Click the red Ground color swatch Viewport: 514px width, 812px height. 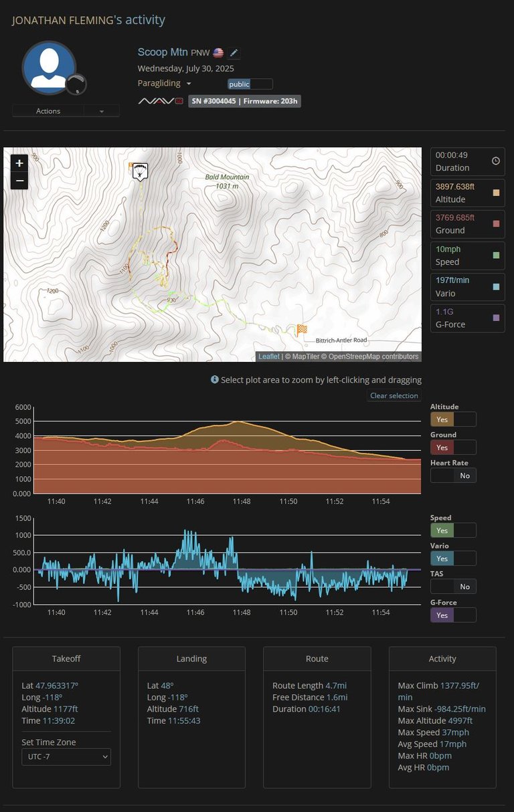click(496, 223)
